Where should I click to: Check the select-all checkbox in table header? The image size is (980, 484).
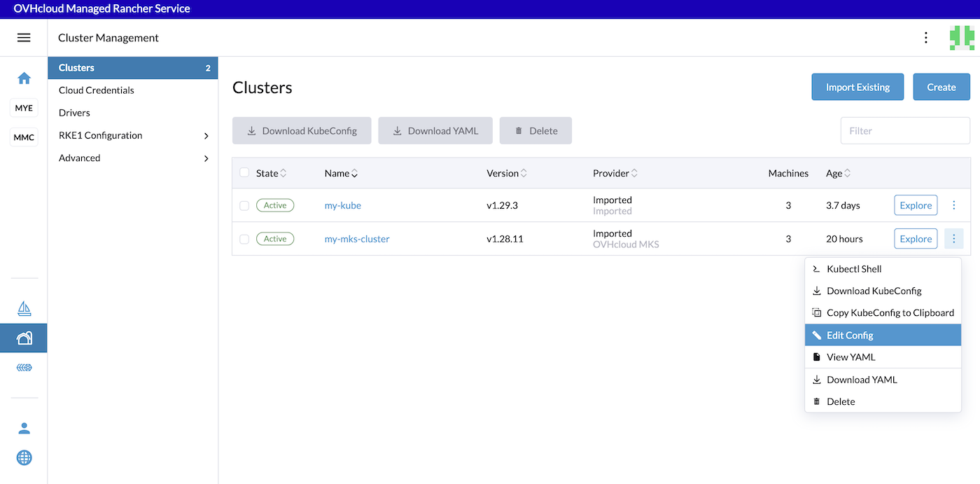(x=244, y=173)
